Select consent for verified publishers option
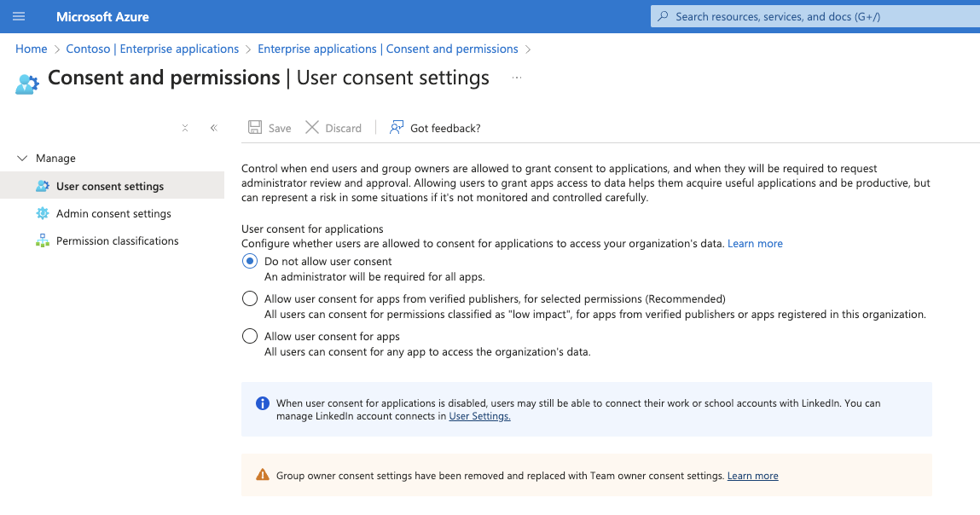This screenshot has height=515, width=980. pyautogui.click(x=250, y=298)
